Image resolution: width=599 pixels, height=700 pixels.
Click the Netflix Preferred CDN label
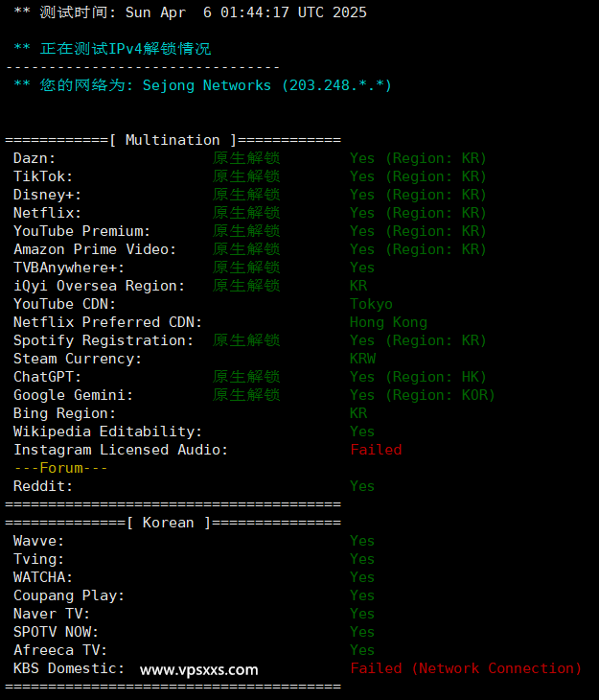[x=107, y=322]
